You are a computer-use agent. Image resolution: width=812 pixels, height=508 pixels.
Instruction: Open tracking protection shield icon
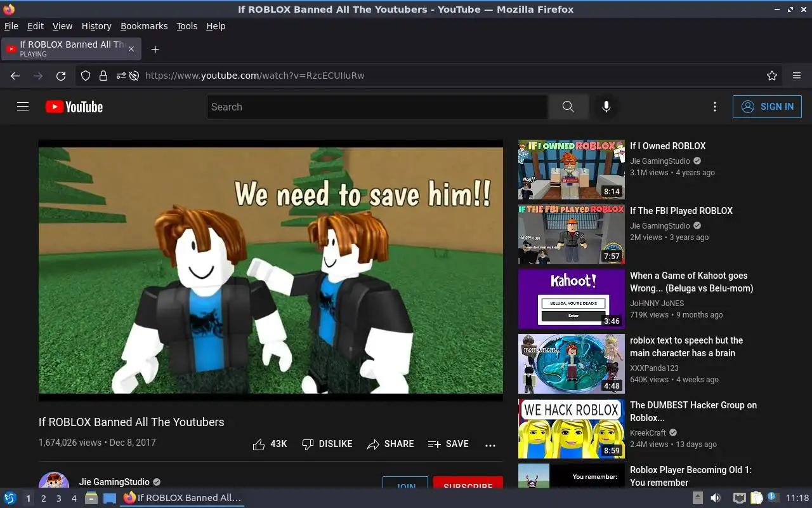click(86, 76)
